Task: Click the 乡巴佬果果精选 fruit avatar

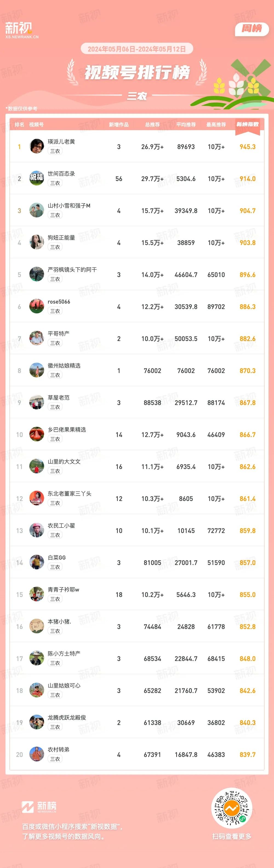Action: pyautogui.click(x=36, y=434)
